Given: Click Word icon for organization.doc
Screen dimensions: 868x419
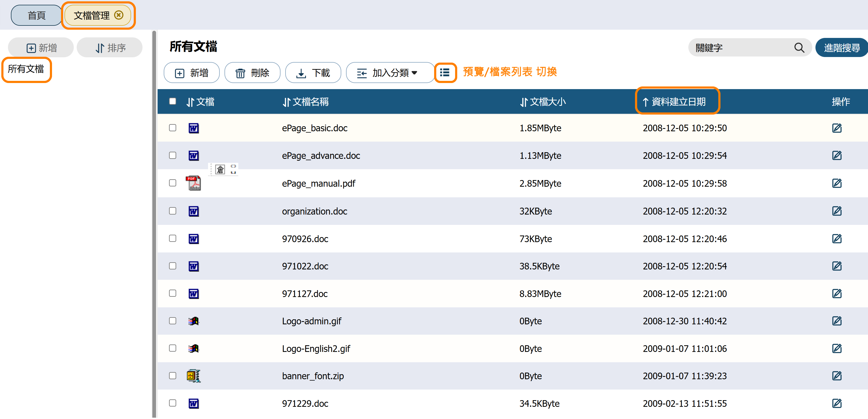Looking at the screenshot, I should point(193,211).
